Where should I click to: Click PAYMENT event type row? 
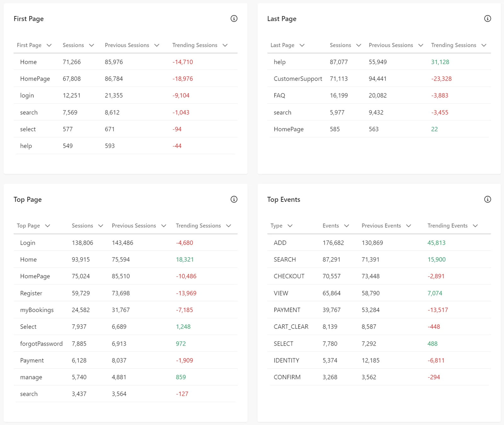tap(379, 310)
